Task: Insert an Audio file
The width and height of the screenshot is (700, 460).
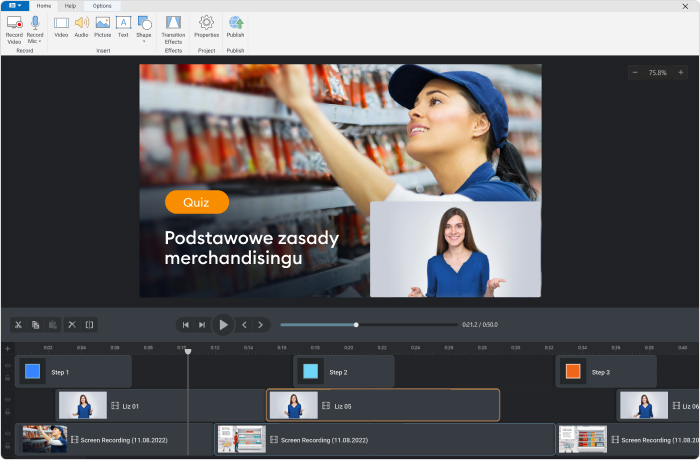Action: (x=81, y=27)
